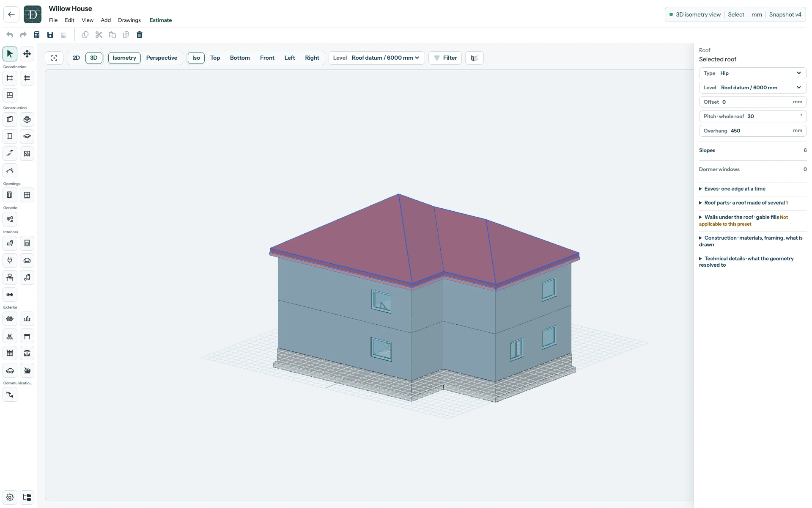This screenshot has width=812, height=508.
Task: Select Isometry projection
Action: coord(124,58)
